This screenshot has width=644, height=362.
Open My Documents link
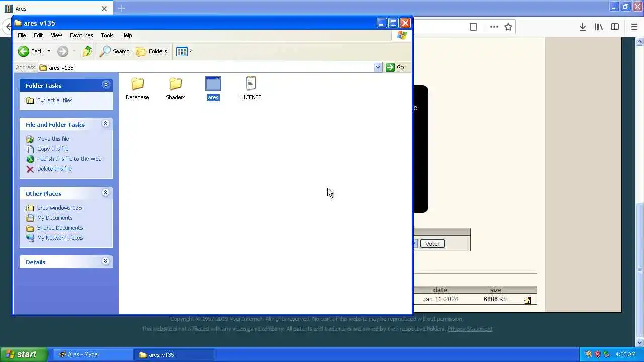(x=54, y=218)
